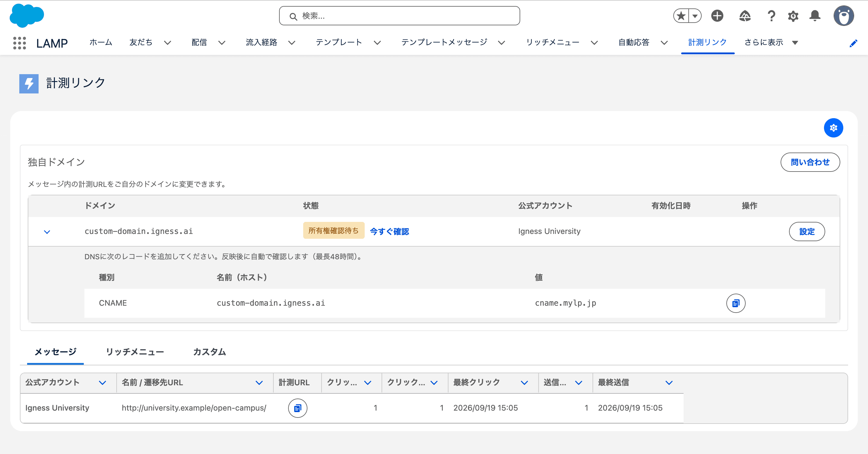Open the App Launcher grid icon
Image resolution: width=868 pixels, height=454 pixels.
tap(20, 43)
